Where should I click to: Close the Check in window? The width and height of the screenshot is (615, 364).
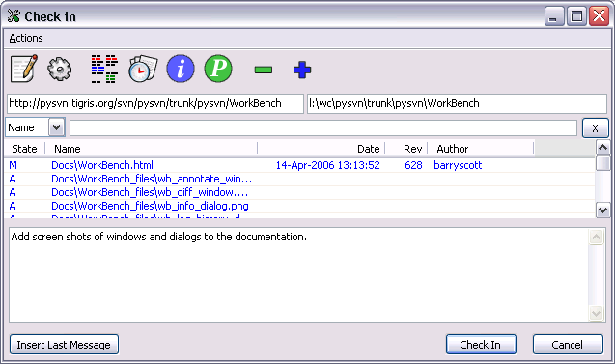[599, 16]
